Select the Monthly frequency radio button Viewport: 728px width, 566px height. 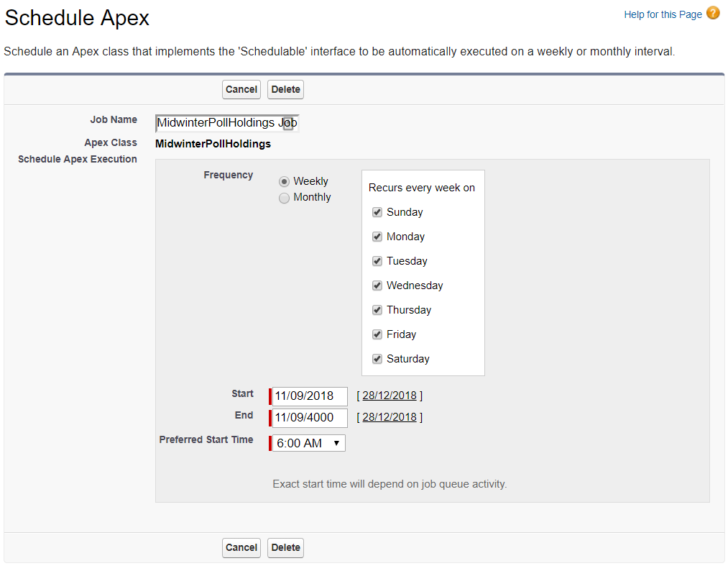pyautogui.click(x=284, y=198)
